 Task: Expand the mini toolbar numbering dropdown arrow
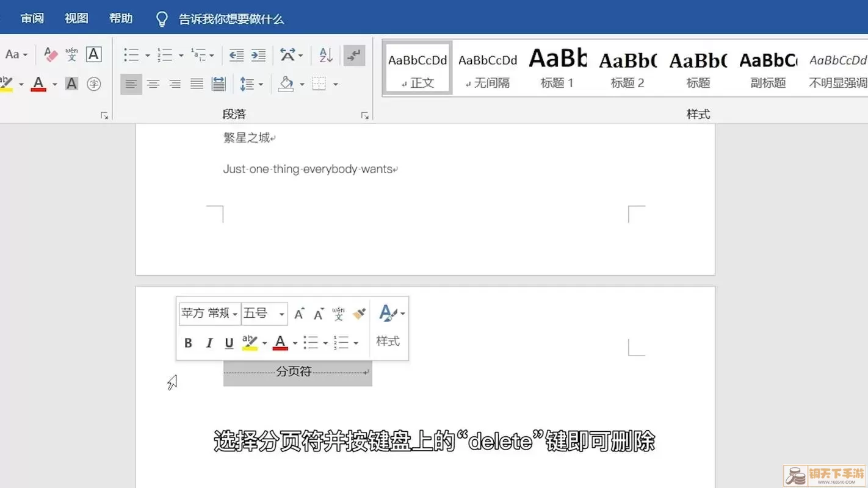coord(356,343)
